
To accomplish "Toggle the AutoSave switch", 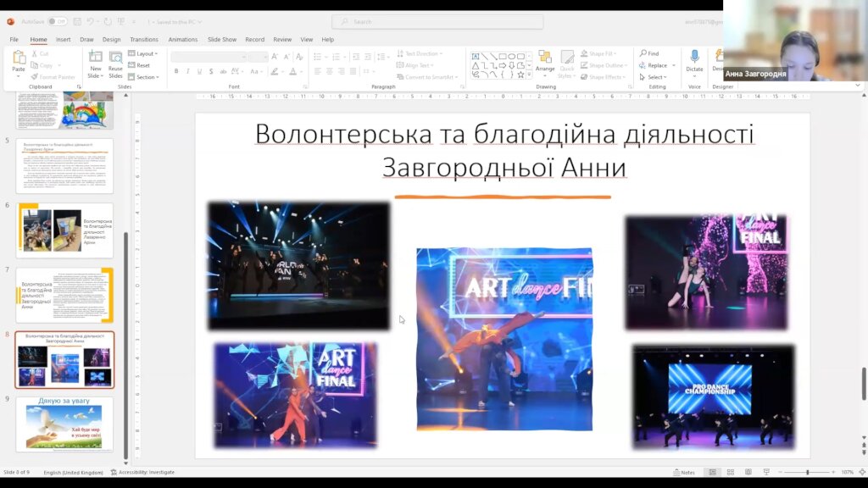I will tap(57, 21).
